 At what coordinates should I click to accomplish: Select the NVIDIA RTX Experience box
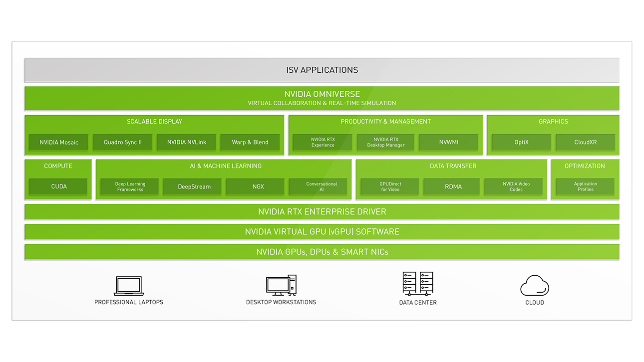pos(322,142)
